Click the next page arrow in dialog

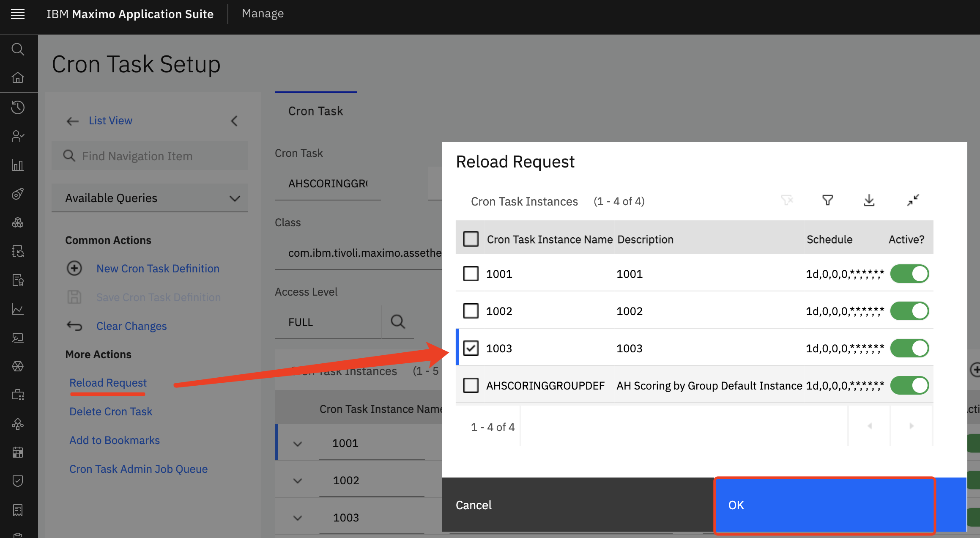(x=912, y=426)
